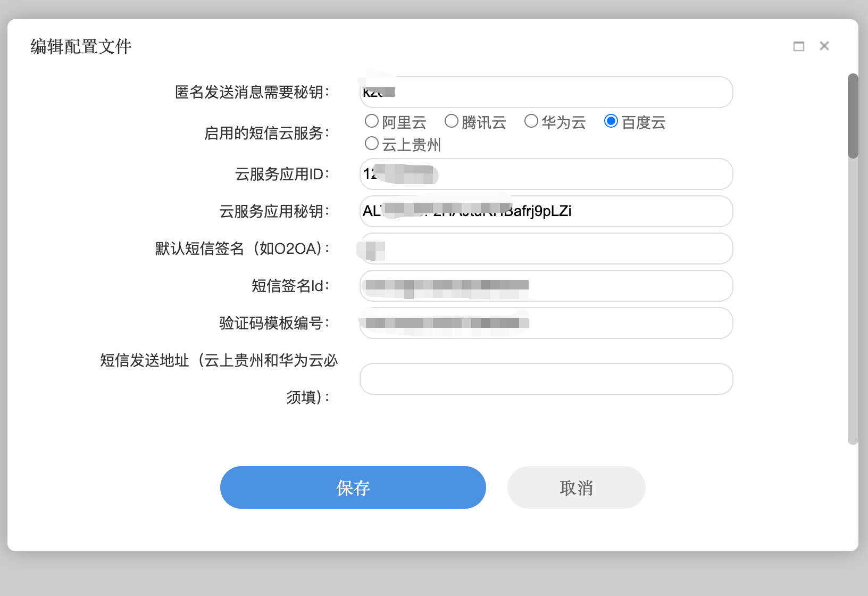Click the 取消 button to cancel

tap(576, 487)
